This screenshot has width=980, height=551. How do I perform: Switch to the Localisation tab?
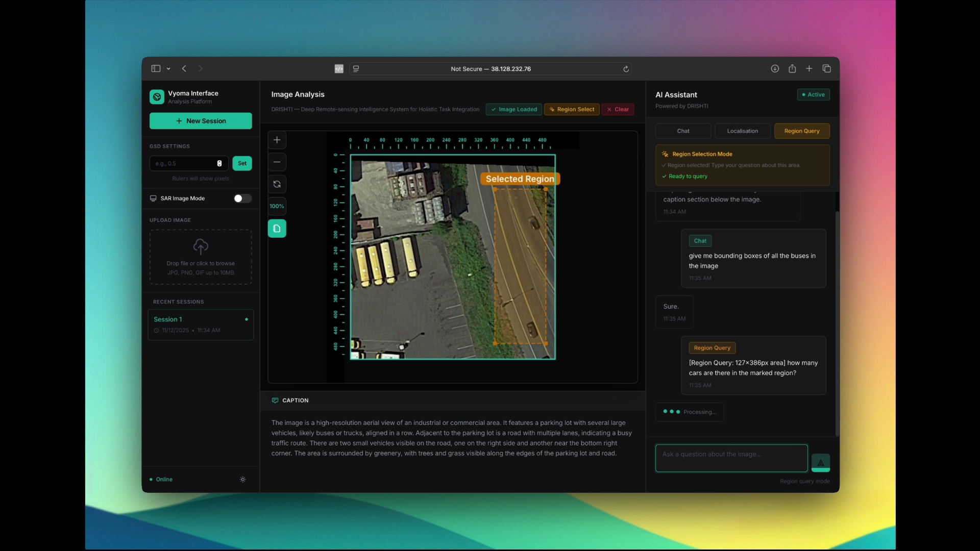(742, 131)
